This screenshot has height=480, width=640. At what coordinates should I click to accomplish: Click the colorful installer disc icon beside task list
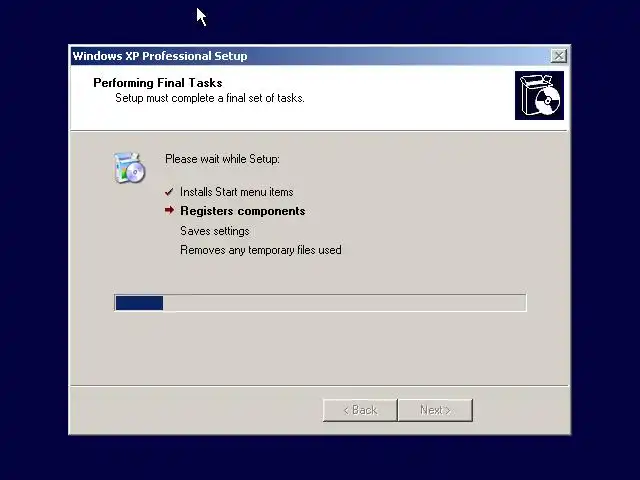129,167
